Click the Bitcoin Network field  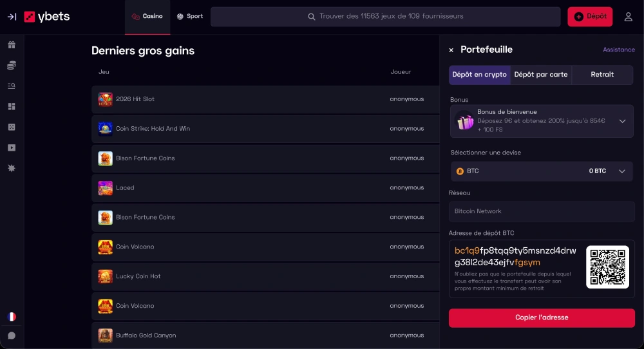click(542, 211)
